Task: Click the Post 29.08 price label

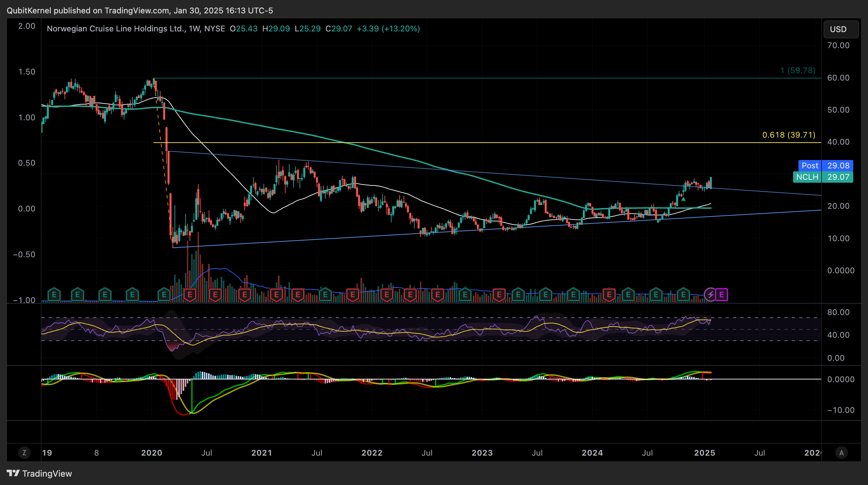Action: pos(826,166)
